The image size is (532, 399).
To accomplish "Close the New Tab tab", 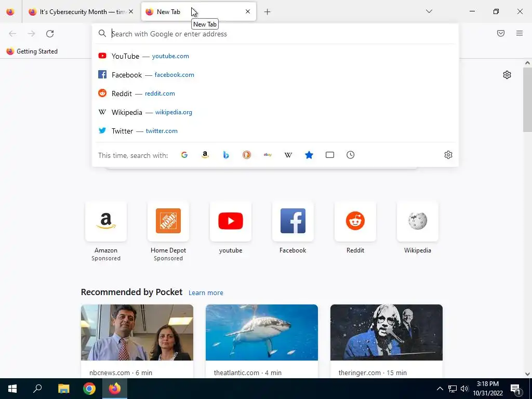I will [x=248, y=11].
